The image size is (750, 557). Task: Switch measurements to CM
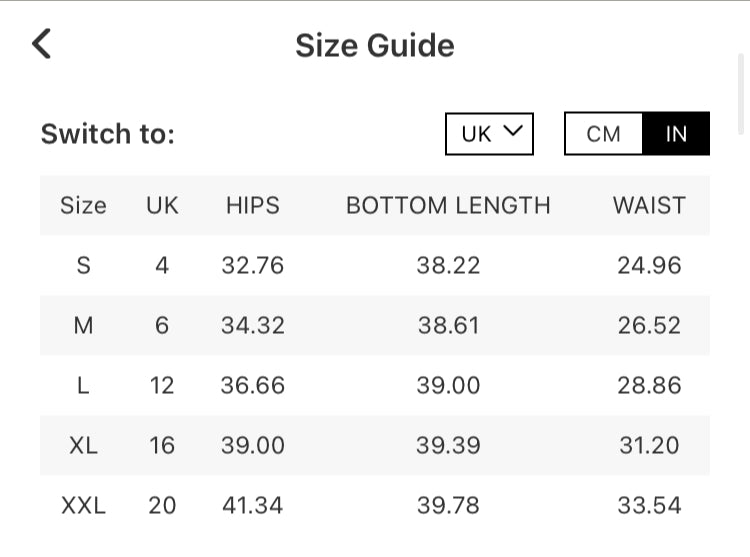[x=603, y=134]
